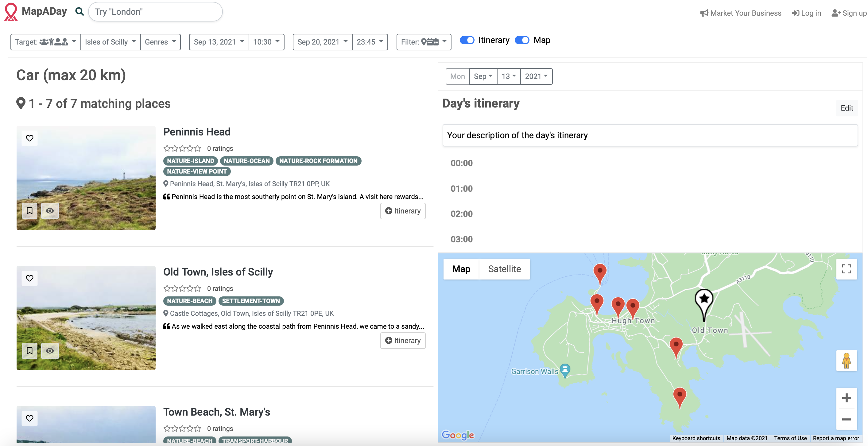The image size is (868, 446).
Task: Click fullscreen icon on the map
Action: pos(846,269)
